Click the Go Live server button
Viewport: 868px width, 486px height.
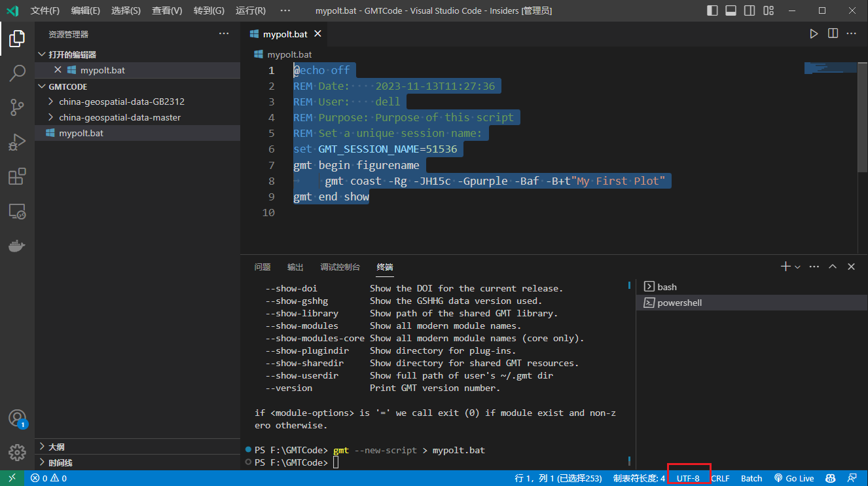pyautogui.click(x=794, y=478)
